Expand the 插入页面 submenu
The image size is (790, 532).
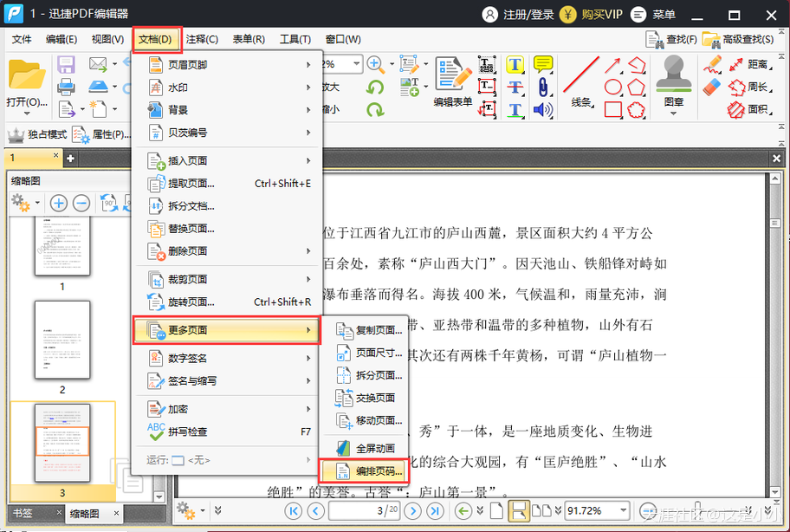coord(227,160)
